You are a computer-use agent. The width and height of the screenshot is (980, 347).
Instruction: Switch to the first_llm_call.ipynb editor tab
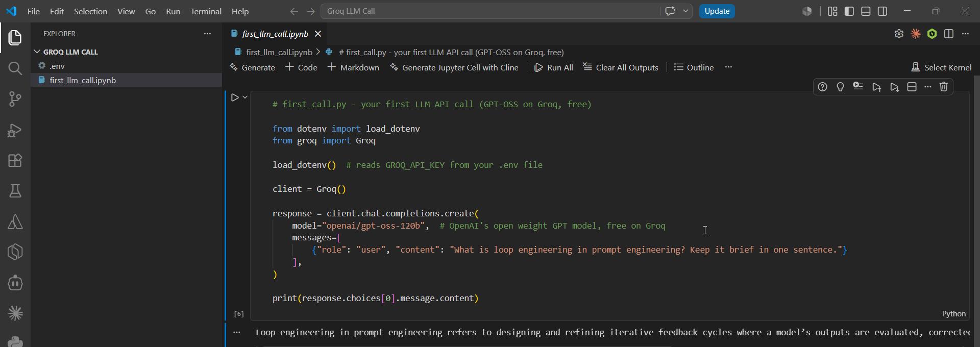point(275,34)
